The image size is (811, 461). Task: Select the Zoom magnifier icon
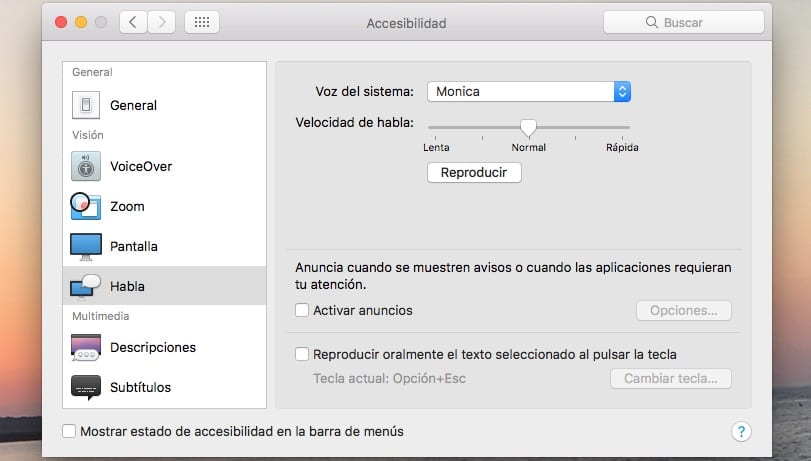[86, 206]
